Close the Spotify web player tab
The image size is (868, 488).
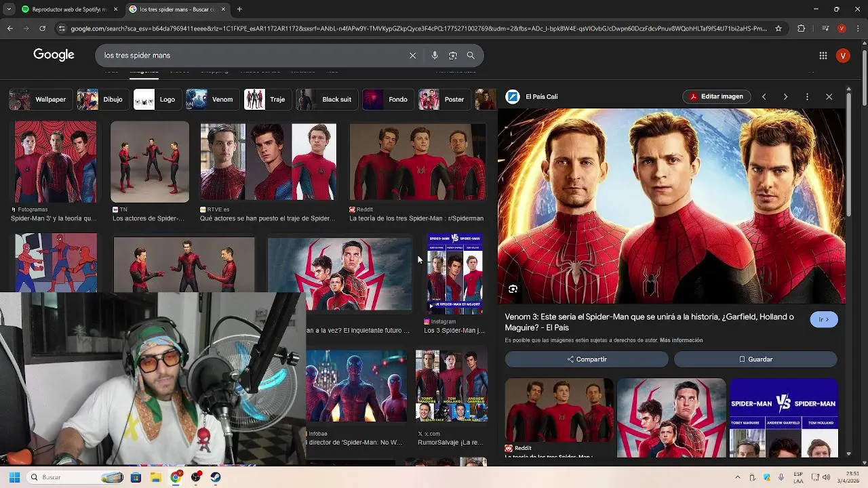point(115,9)
